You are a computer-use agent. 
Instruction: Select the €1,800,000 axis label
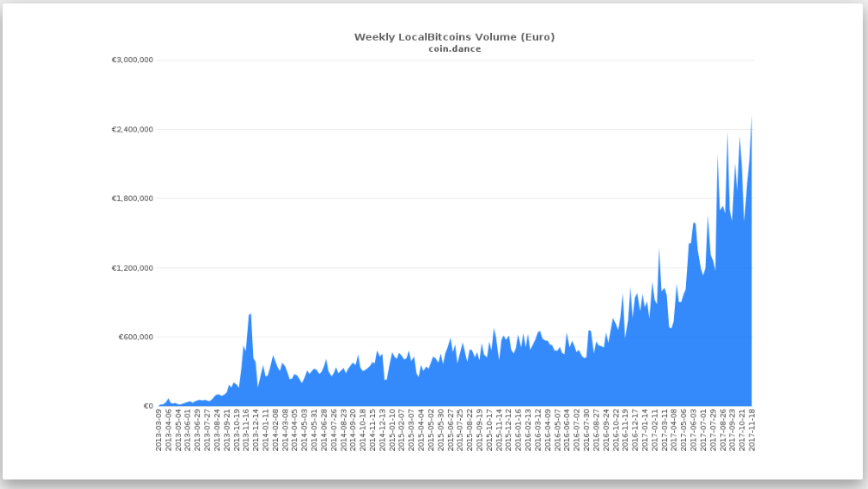coord(133,199)
